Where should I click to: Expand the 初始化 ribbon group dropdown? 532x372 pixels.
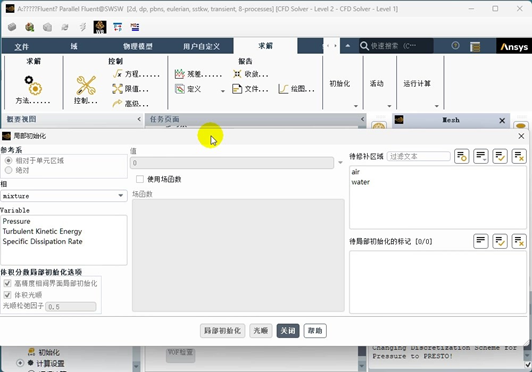356,106
